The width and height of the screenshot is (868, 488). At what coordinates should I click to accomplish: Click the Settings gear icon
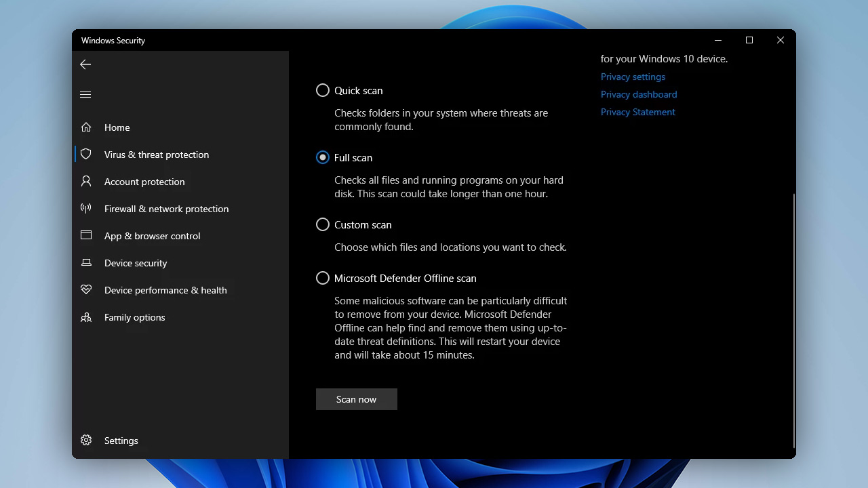coord(86,441)
